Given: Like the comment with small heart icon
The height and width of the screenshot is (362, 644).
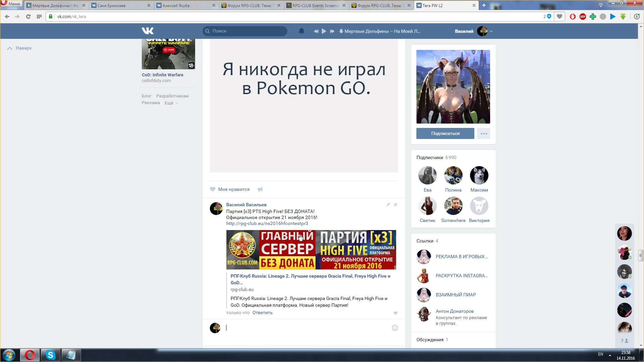Looking at the screenshot, I should coord(396,313).
